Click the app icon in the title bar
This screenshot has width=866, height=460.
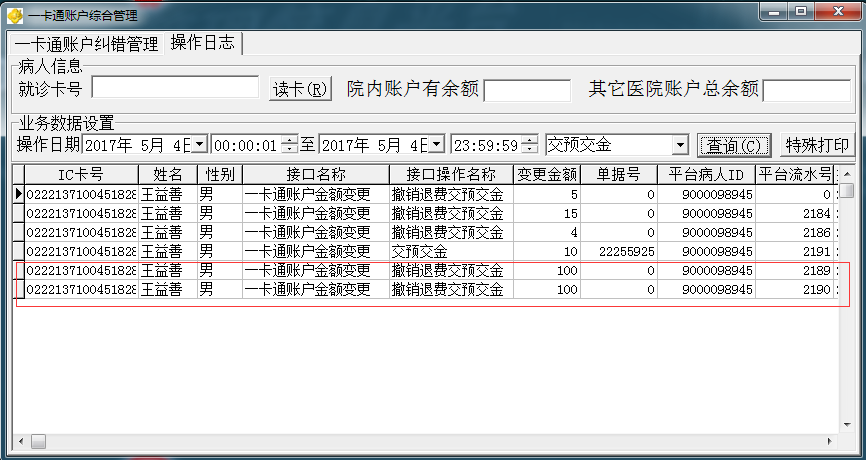(15, 14)
